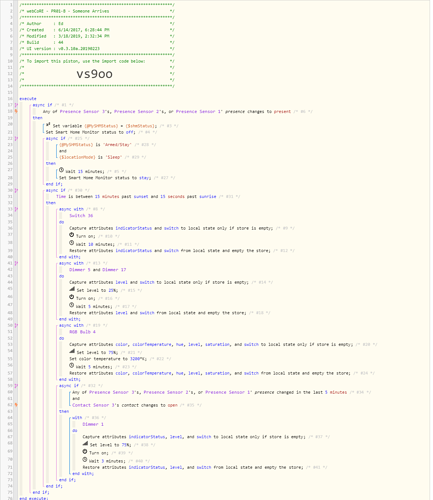Screen dimensions: 433x500
Task: Click the clock icon beside Wait 15 minutes
Action: (61, 170)
